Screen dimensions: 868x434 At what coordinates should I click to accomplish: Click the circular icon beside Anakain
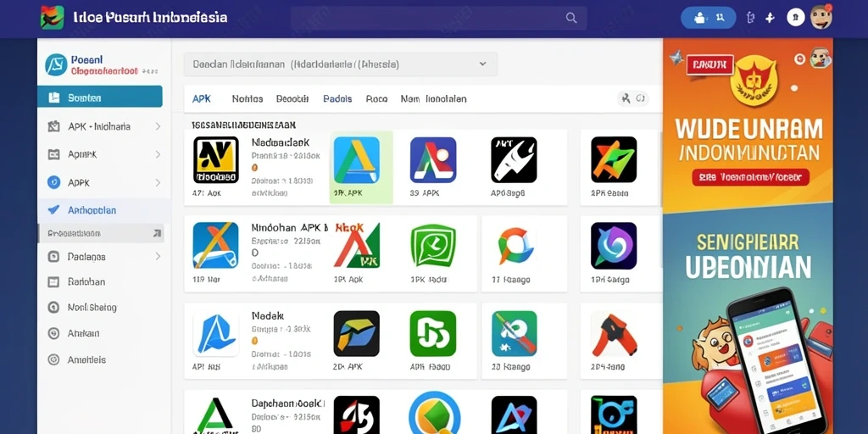tap(53, 333)
